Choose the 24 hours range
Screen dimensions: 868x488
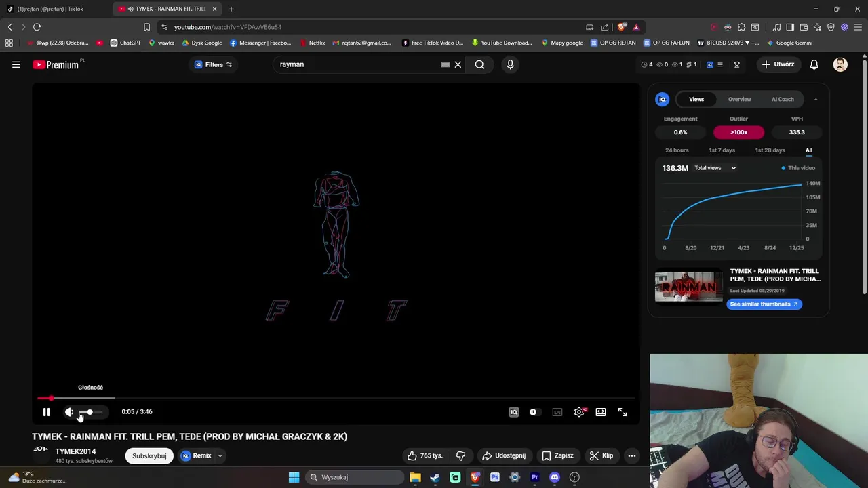pyautogui.click(x=677, y=150)
